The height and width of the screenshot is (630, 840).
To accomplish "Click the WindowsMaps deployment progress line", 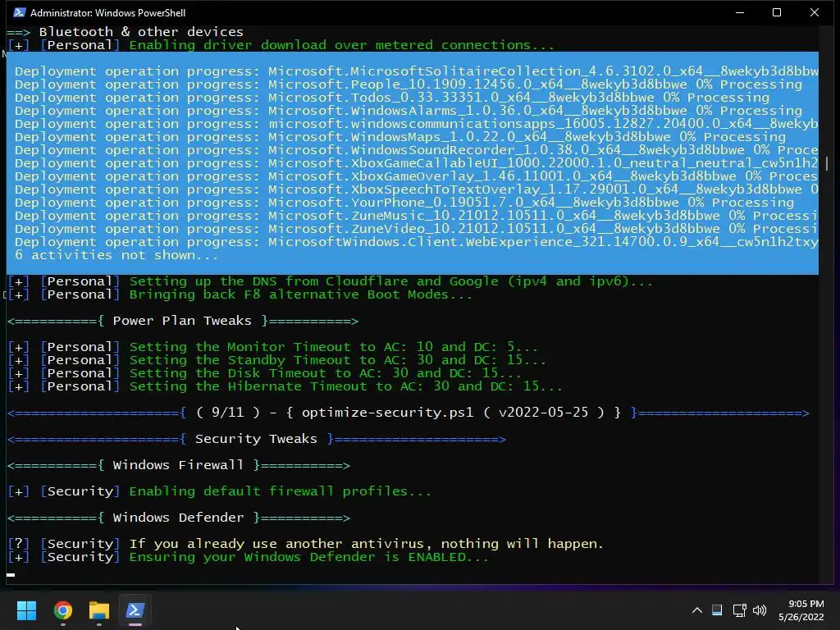I will [x=400, y=137].
